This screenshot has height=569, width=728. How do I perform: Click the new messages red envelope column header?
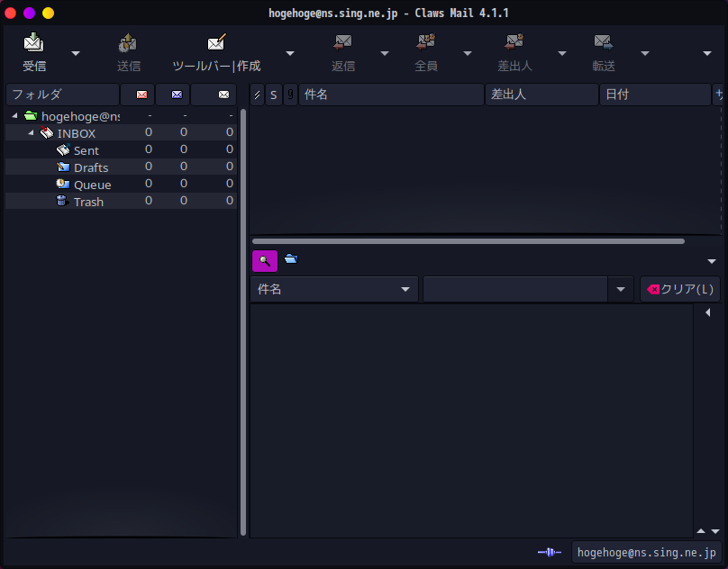click(x=138, y=95)
